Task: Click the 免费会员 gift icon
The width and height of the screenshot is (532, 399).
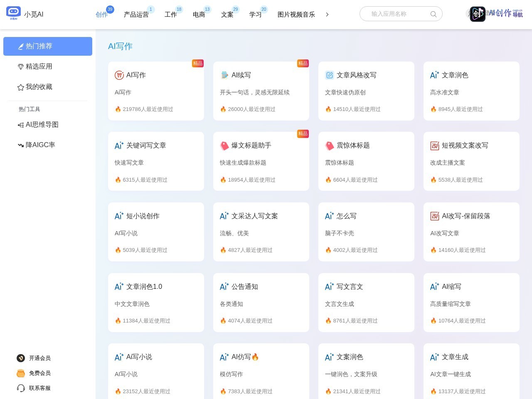Action: click(21, 373)
